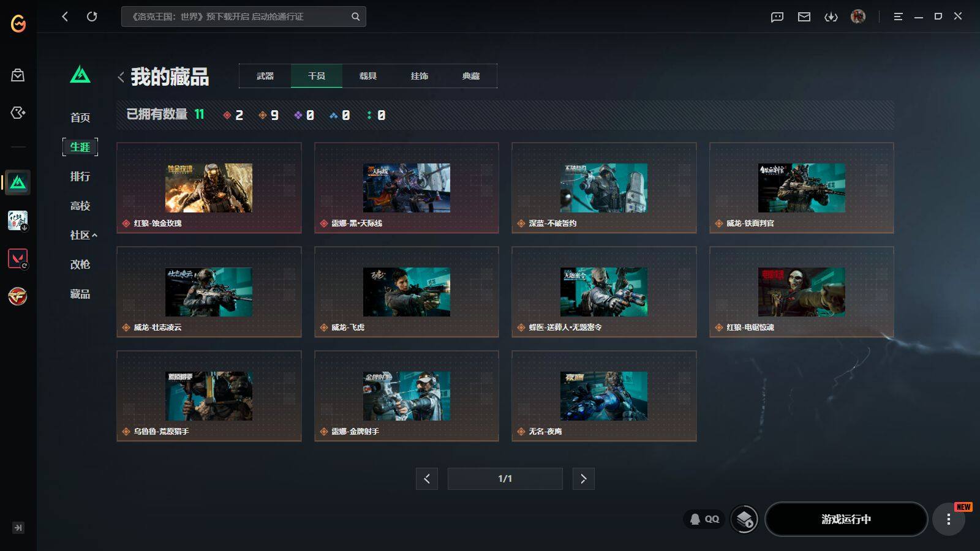Click the QQ notification button
Image resolution: width=980 pixels, height=551 pixels.
point(704,519)
